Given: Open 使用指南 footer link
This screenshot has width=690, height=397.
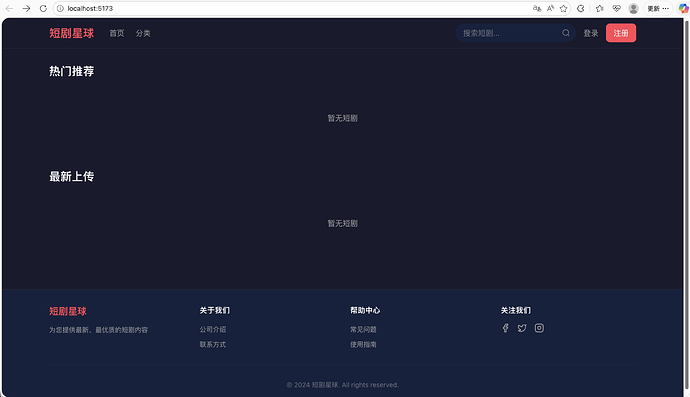Looking at the screenshot, I should tap(363, 344).
